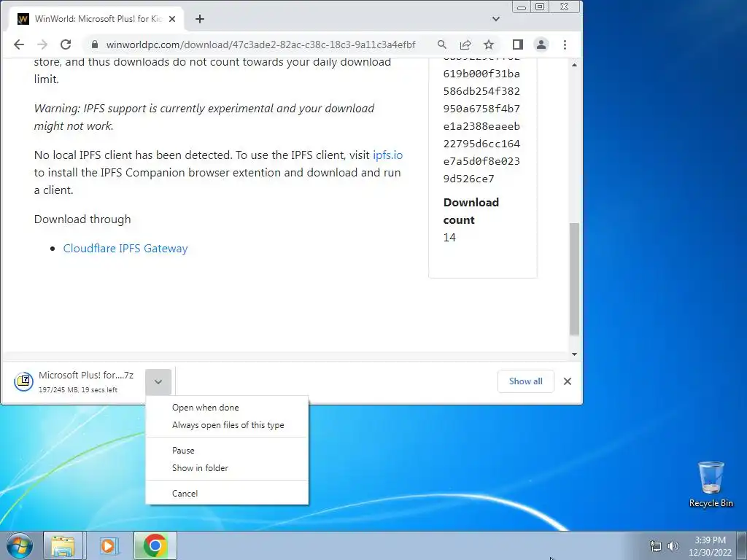Launch Windows Media Player from taskbar
Image resolution: width=747 pixels, height=560 pixels.
click(x=109, y=545)
